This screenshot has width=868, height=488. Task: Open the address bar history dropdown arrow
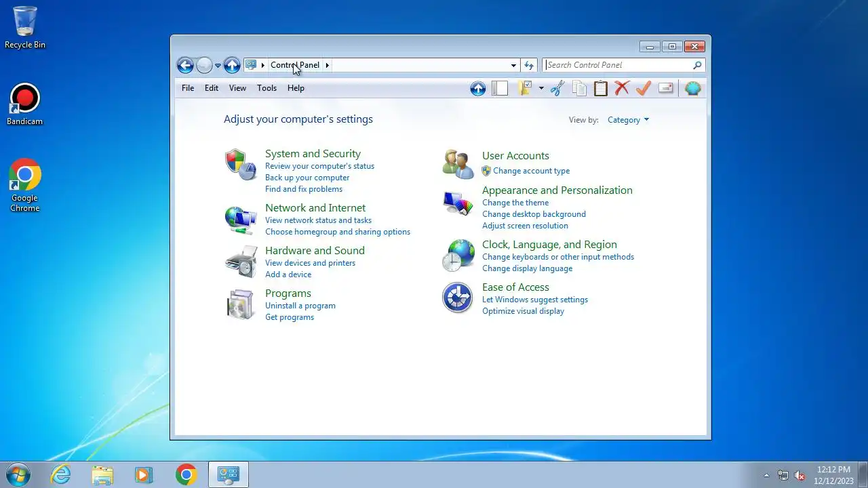(x=513, y=65)
